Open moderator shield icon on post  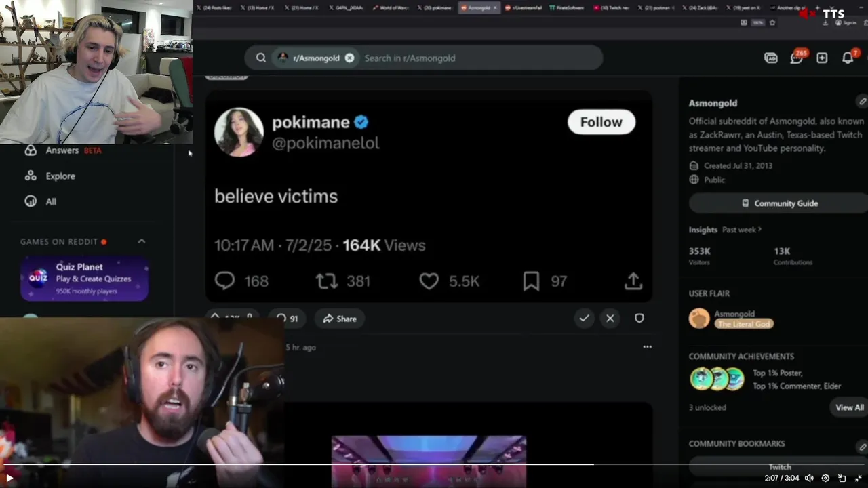639,318
